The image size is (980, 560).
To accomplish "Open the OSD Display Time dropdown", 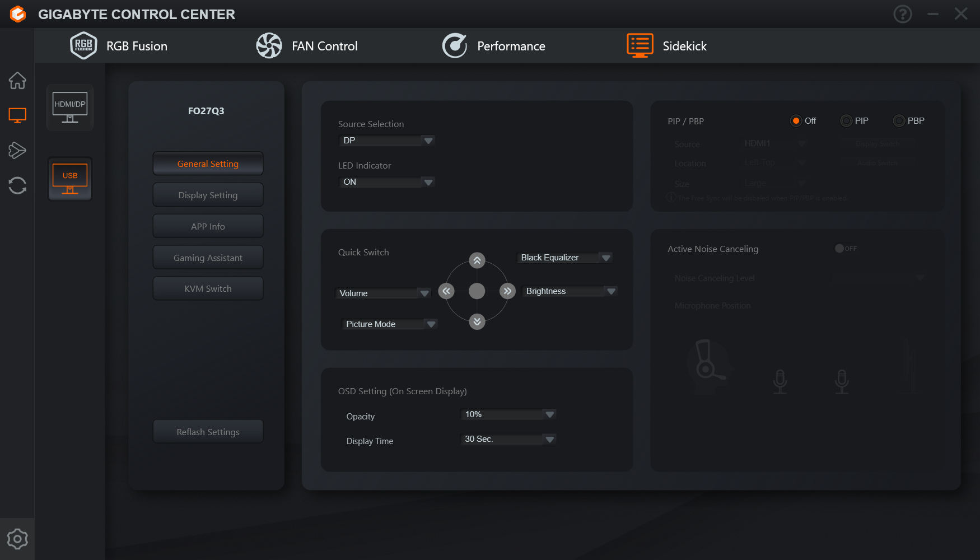I will tap(508, 439).
